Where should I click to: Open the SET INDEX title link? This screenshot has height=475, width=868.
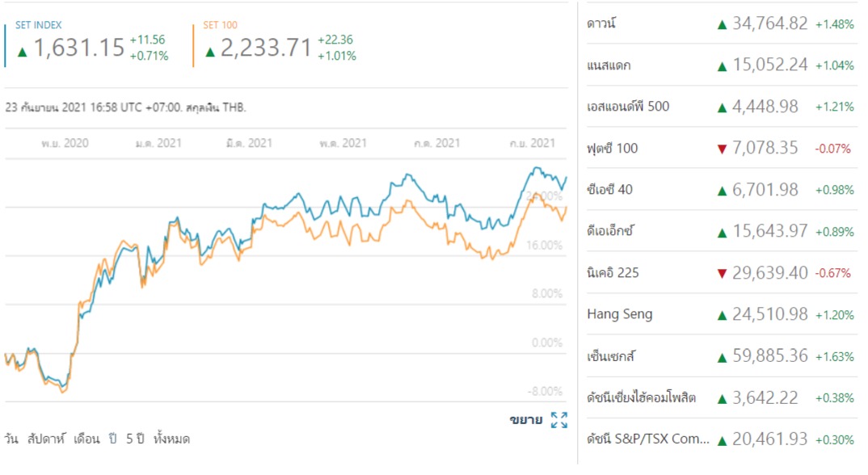click(x=38, y=25)
